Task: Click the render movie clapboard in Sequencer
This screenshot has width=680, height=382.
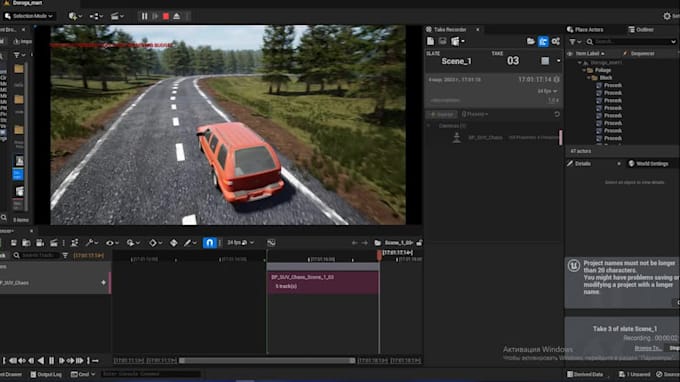Action: click(54, 243)
